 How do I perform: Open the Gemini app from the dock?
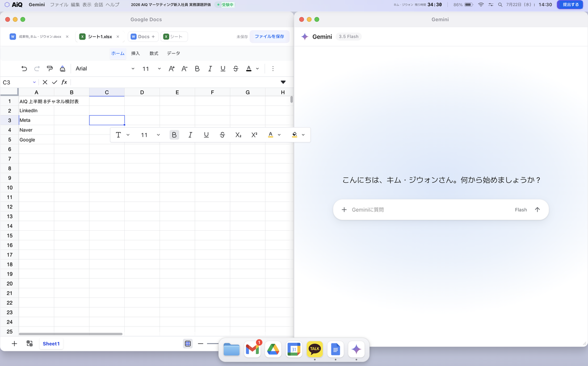point(356,349)
